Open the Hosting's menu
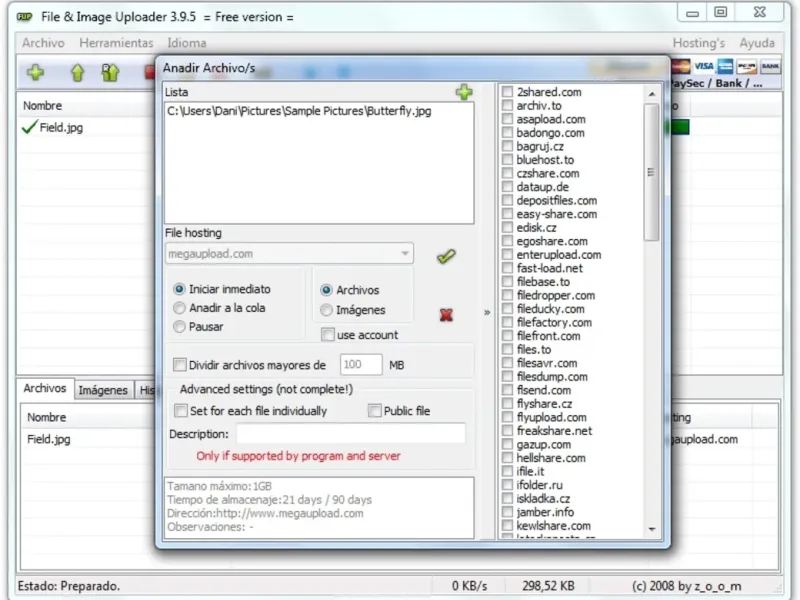800x600 pixels. [698, 43]
